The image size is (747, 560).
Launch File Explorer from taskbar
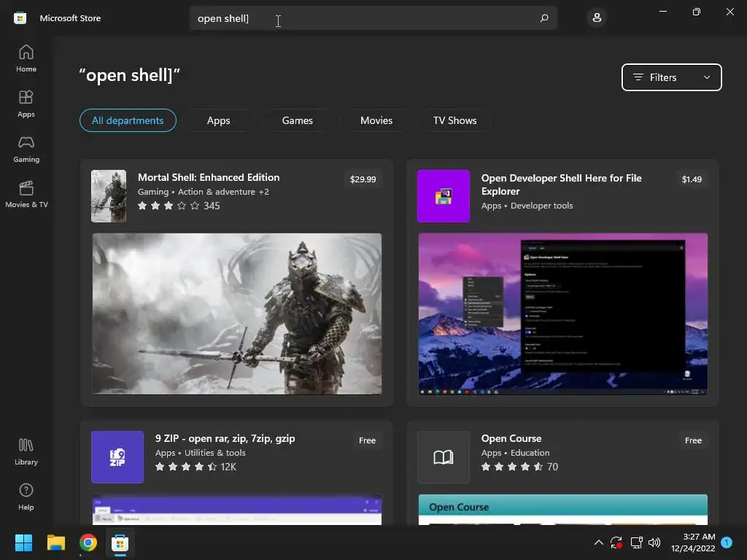click(x=55, y=542)
